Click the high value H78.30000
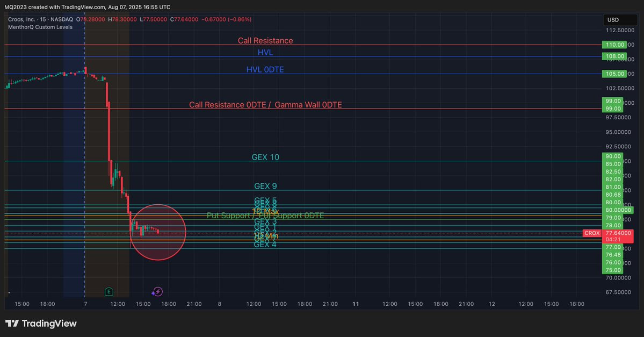 click(x=122, y=19)
